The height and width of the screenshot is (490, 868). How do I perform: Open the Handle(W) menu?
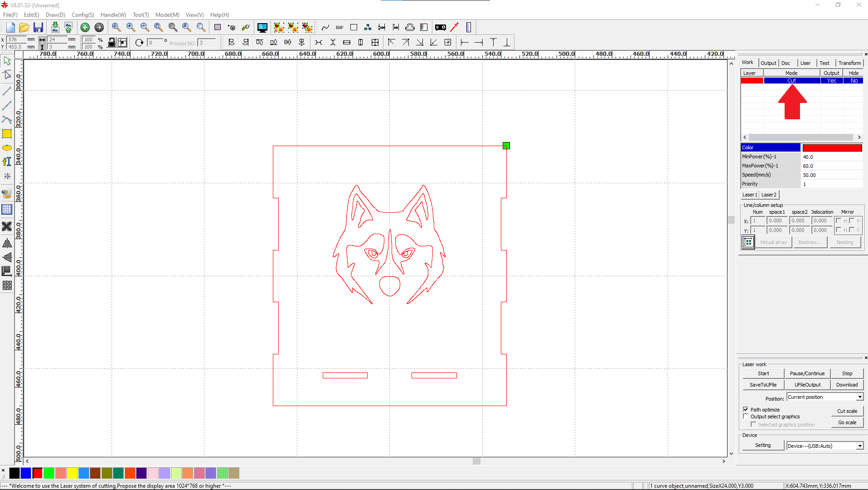pyautogui.click(x=113, y=15)
